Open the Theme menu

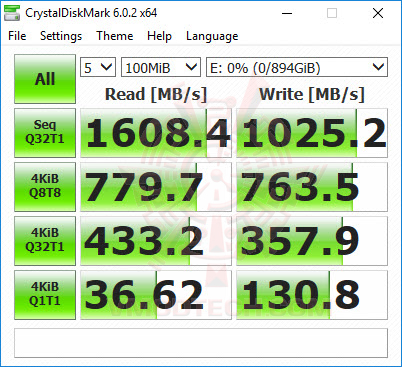pyautogui.click(x=115, y=36)
